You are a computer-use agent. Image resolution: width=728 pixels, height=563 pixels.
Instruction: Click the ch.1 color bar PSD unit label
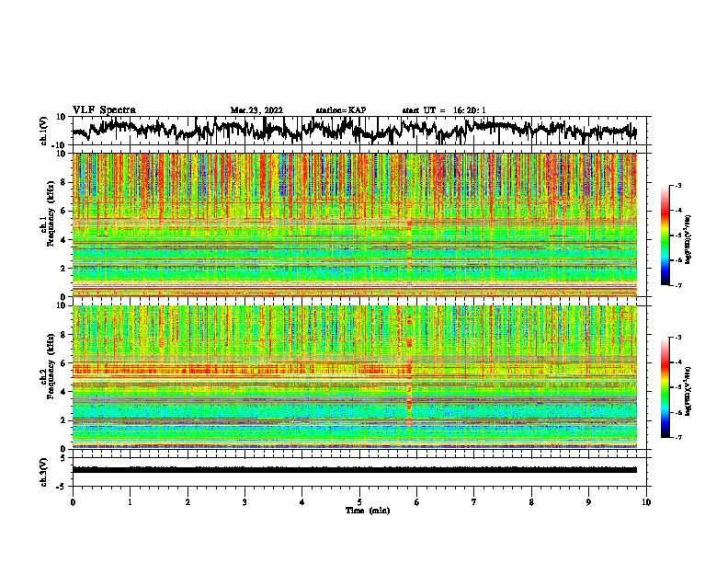click(x=688, y=239)
